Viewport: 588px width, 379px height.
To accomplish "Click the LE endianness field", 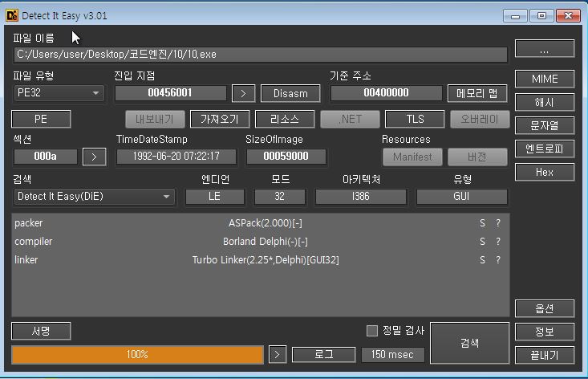I will pyautogui.click(x=214, y=197).
